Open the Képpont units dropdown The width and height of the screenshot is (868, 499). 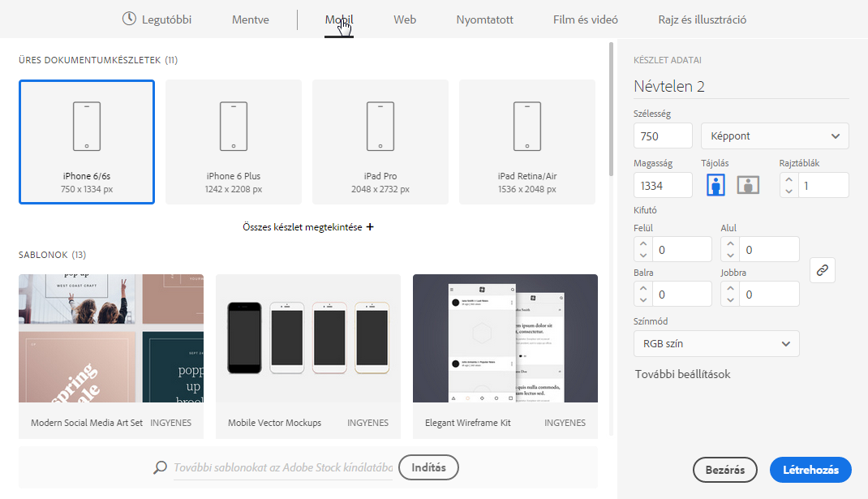(x=775, y=136)
